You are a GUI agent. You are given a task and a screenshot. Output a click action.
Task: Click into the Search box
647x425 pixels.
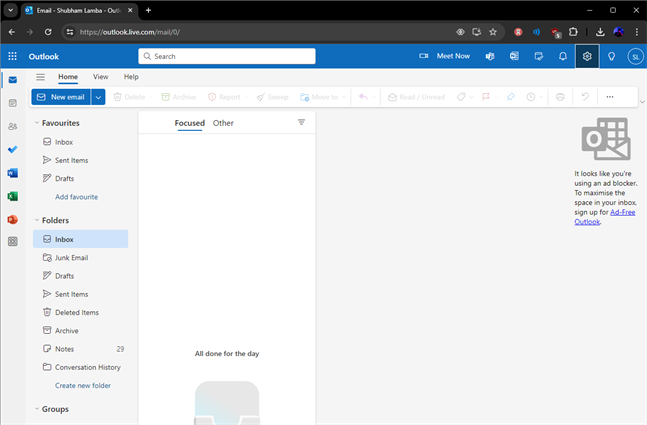pos(270,56)
